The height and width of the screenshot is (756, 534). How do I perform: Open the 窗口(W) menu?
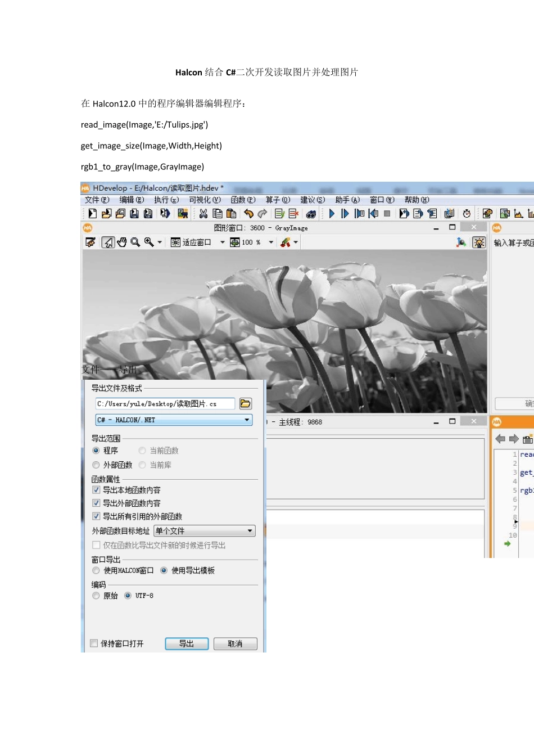coord(382,200)
